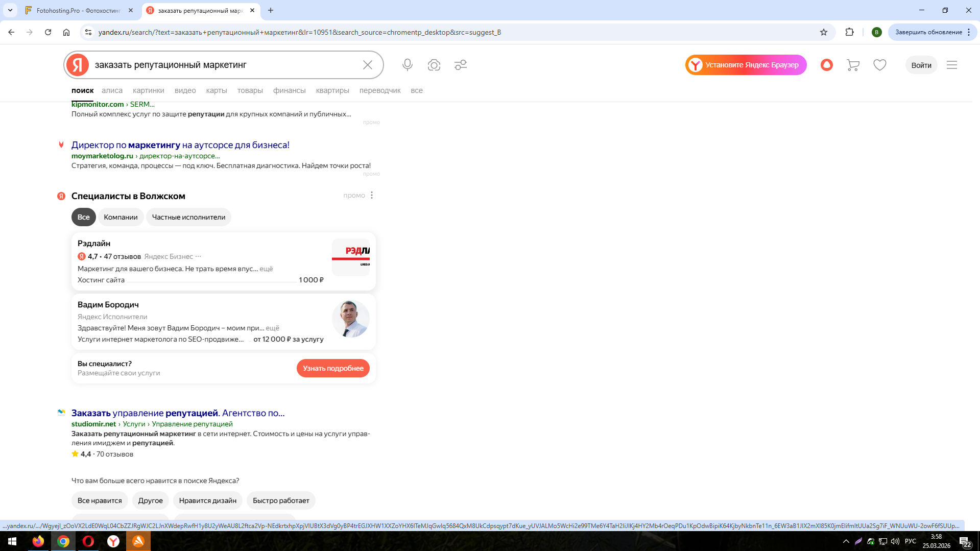
Task: Switch to финансы search tab
Action: pyautogui.click(x=290, y=90)
